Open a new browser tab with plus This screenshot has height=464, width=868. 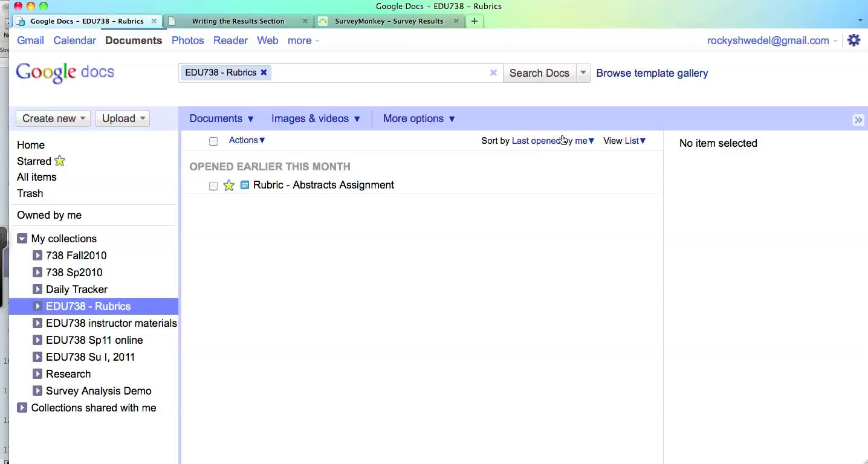click(474, 21)
